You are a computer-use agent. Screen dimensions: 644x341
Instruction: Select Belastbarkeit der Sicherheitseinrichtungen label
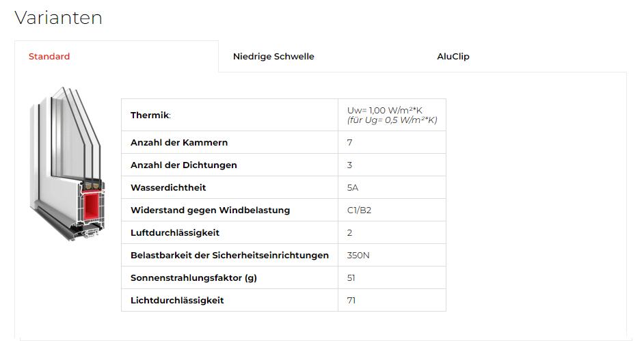click(x=230, y=255)
